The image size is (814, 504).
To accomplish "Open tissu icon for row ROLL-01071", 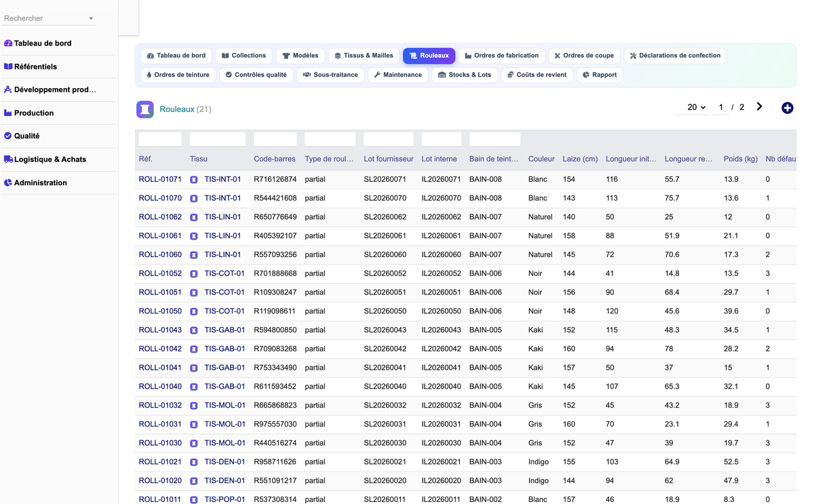I will [194, 180].
